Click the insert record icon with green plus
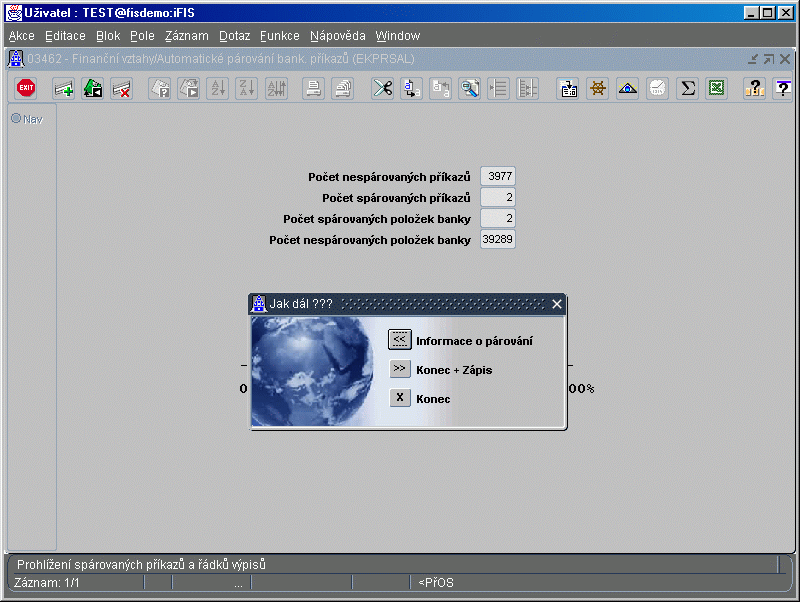This screenshot has width=800, height=602. (x=64, y=88)
